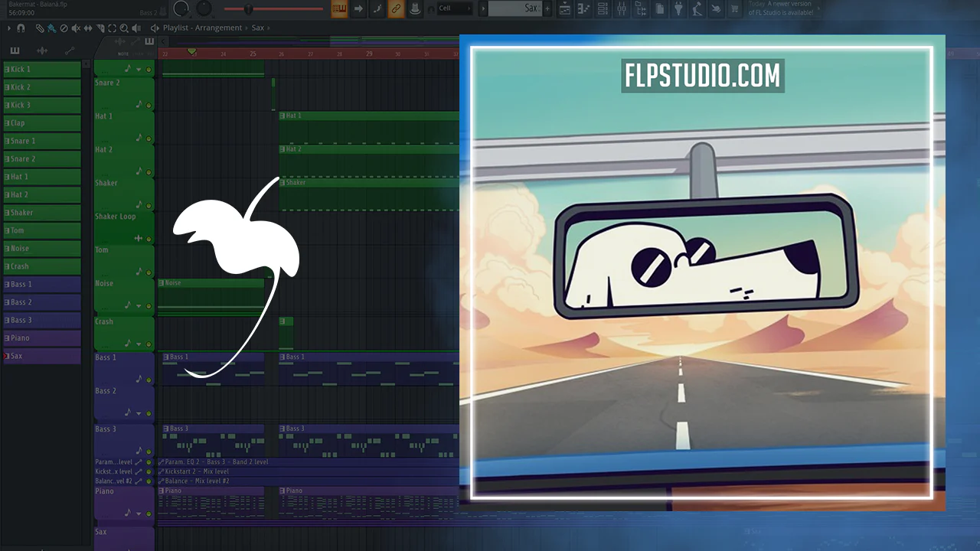Mute the Hat 1 playlist track

[149, 138]
